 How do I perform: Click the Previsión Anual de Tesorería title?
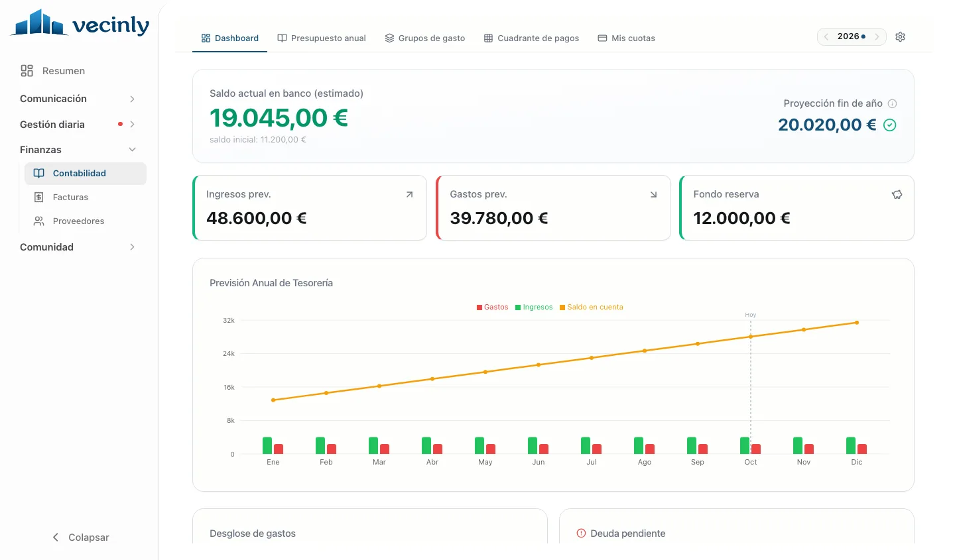point(271,283)
